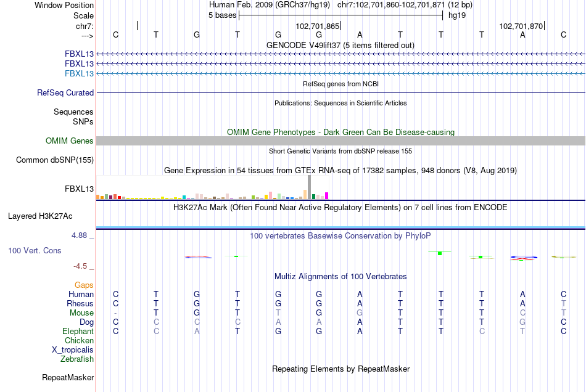The width and height of the screenshot is (586, 392).
Task: Click the chr7: ruler label
Action: click(85, 26)
